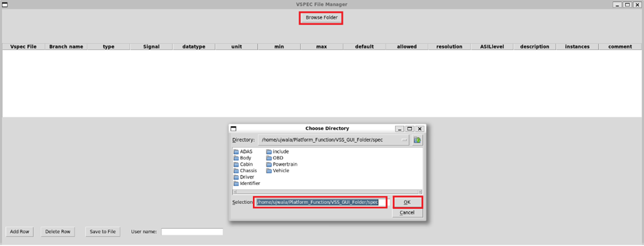Cancel the Choose Directory dialog

pyautogui.click(x=407, y=213)
